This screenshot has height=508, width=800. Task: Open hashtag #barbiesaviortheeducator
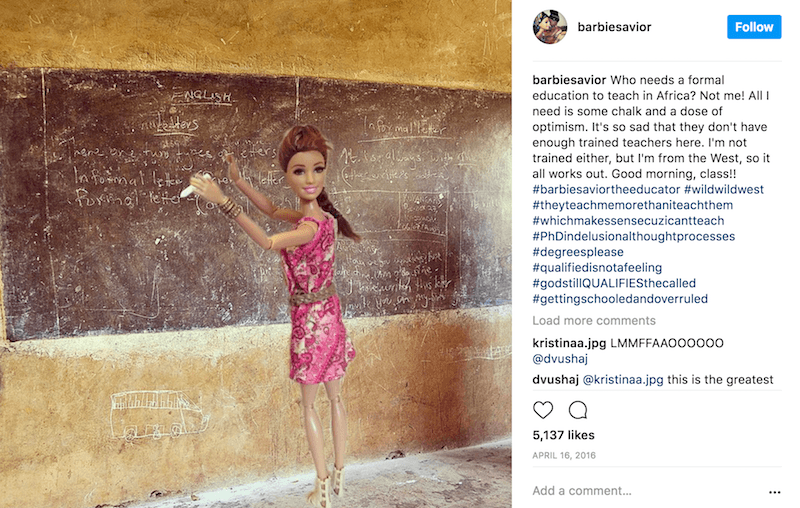(x=606, y=189)
